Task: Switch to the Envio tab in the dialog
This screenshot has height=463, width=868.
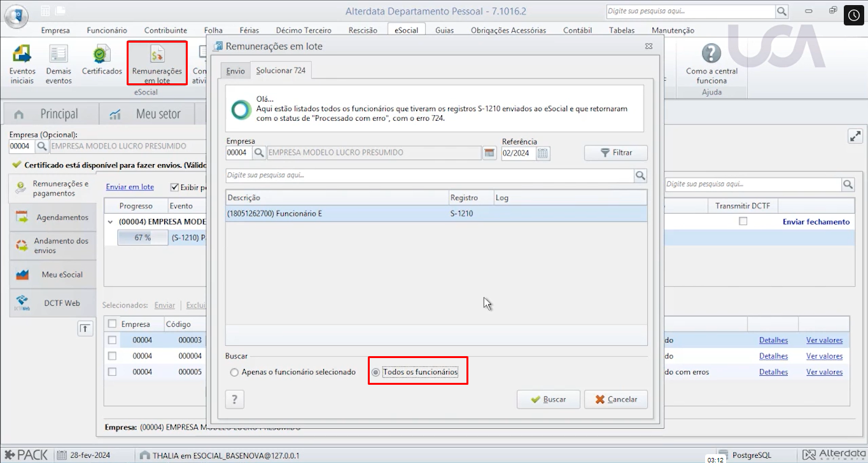Action: pos(235,71)
